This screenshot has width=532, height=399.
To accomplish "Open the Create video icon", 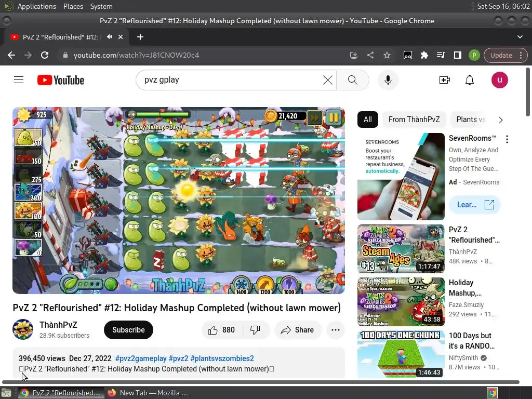I will point(445,80).
